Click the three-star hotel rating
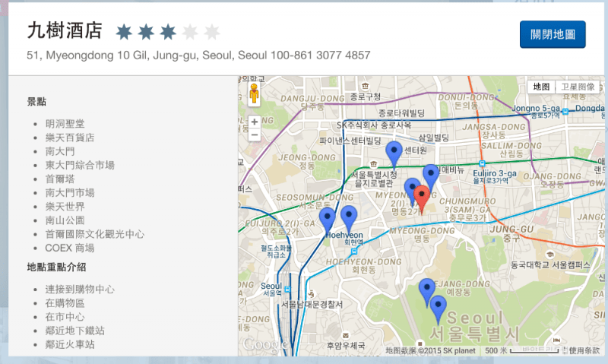Image resolution: width=608 pixels, height=364 pixels. 168,32
